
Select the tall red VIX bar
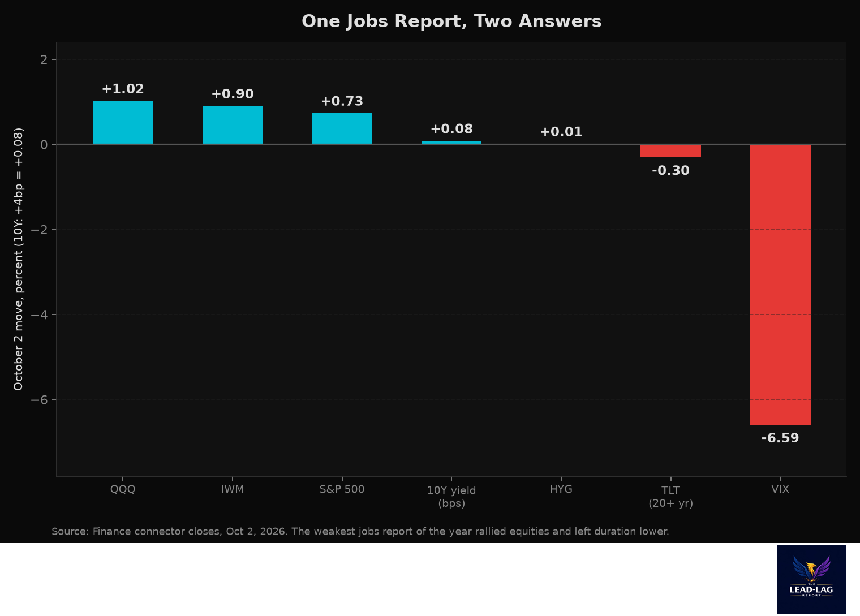click(780, 285)
